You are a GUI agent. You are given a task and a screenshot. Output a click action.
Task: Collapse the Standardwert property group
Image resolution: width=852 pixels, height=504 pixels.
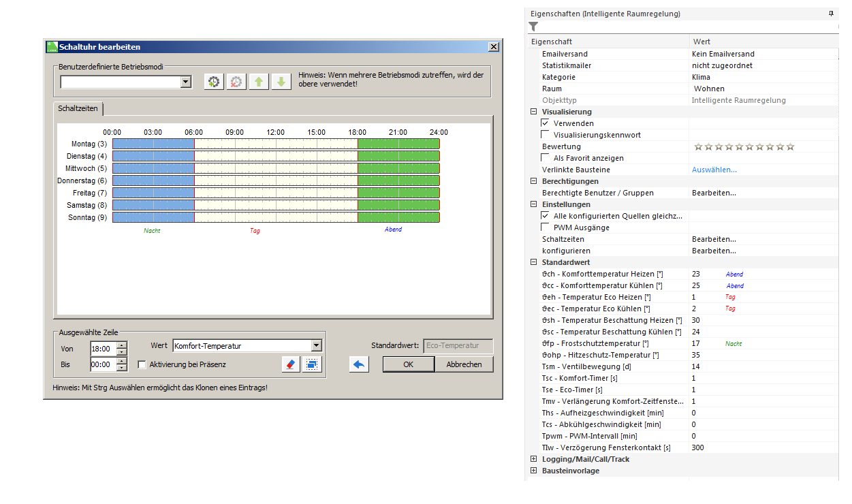533,262
